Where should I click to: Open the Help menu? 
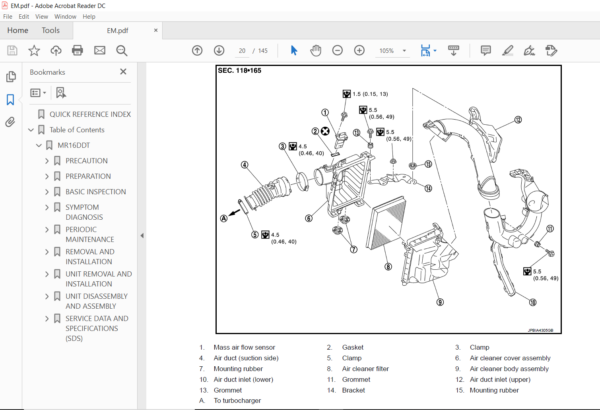click(x=89, y=16)
